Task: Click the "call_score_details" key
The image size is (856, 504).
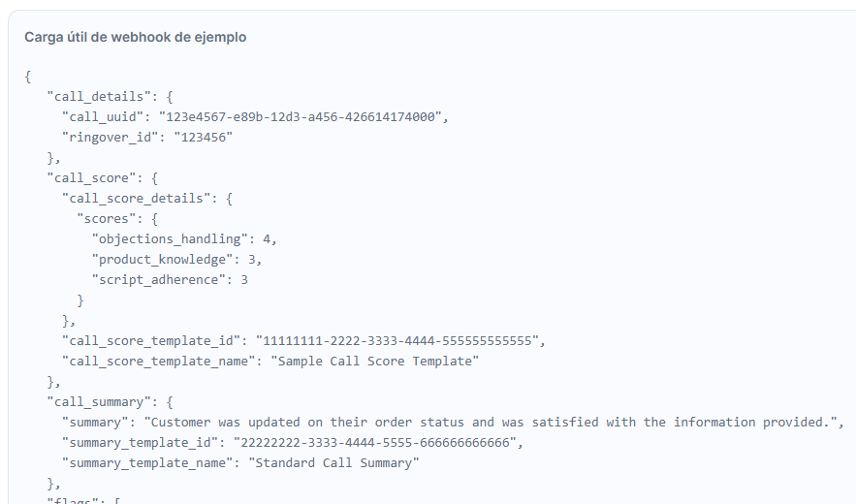Action: (x=136, y=199)
